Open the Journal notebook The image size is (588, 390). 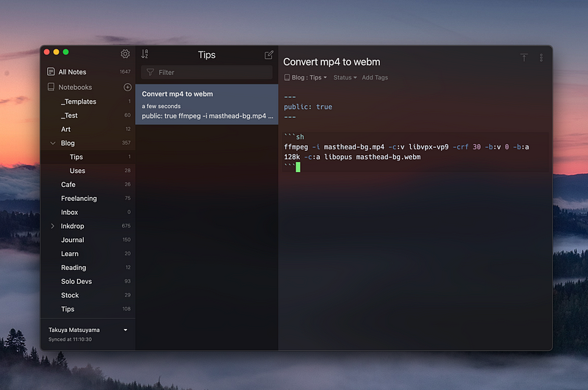[87, 240]
